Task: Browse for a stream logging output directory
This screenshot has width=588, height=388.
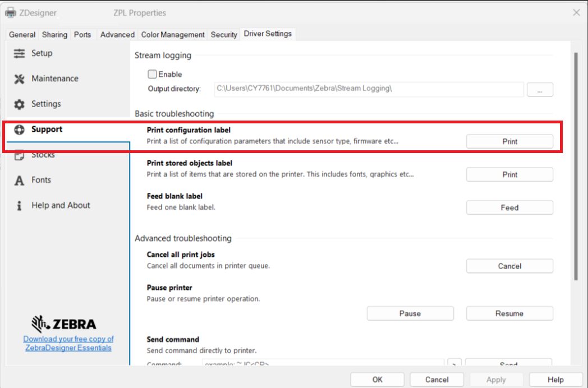Action: coord(539,89)
